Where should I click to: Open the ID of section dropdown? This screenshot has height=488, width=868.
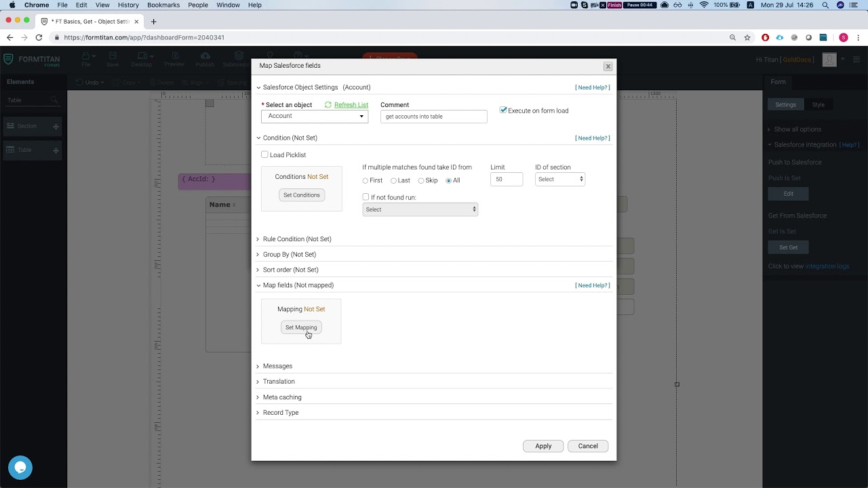tap(560, 179)
